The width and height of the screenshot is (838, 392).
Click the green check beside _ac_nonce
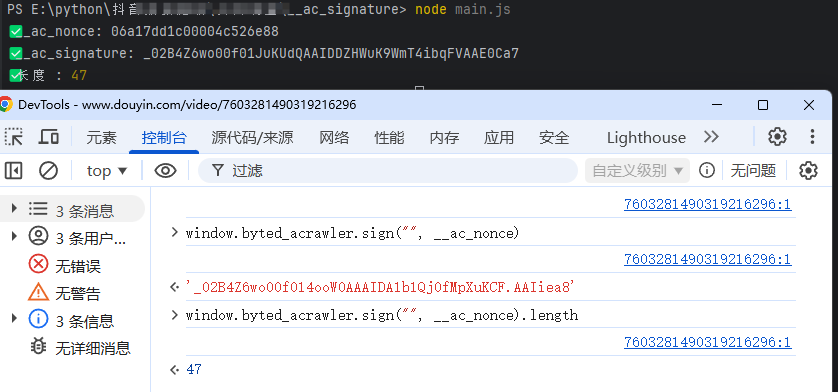click(x=15, y=32)
